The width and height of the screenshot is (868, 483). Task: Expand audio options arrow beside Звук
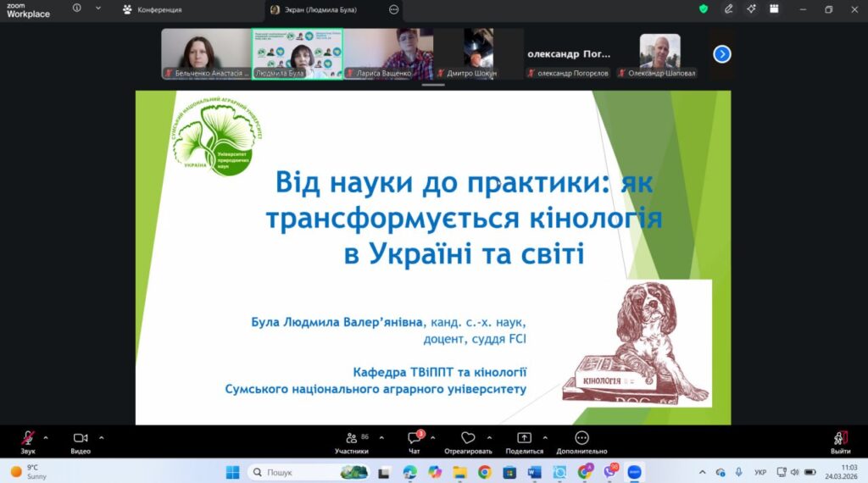click(46, 437)
